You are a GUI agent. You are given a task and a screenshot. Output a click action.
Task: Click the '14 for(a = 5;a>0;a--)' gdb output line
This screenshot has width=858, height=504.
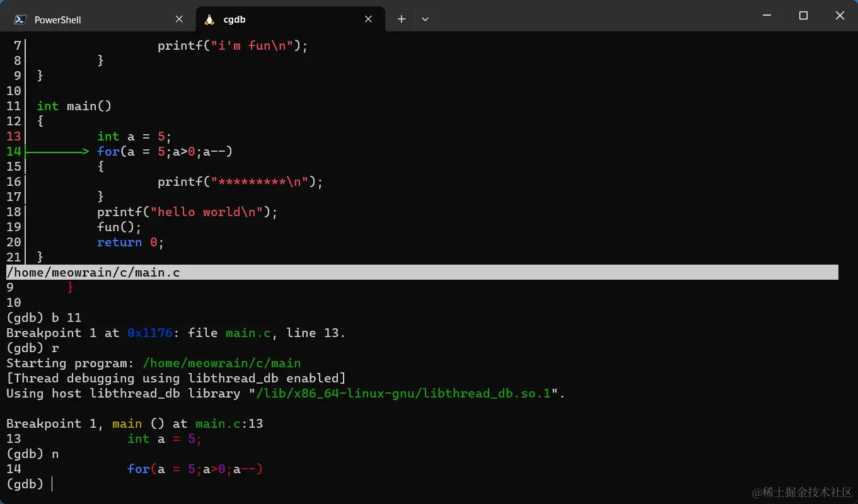pyautogui.click(x=134, y=469)
